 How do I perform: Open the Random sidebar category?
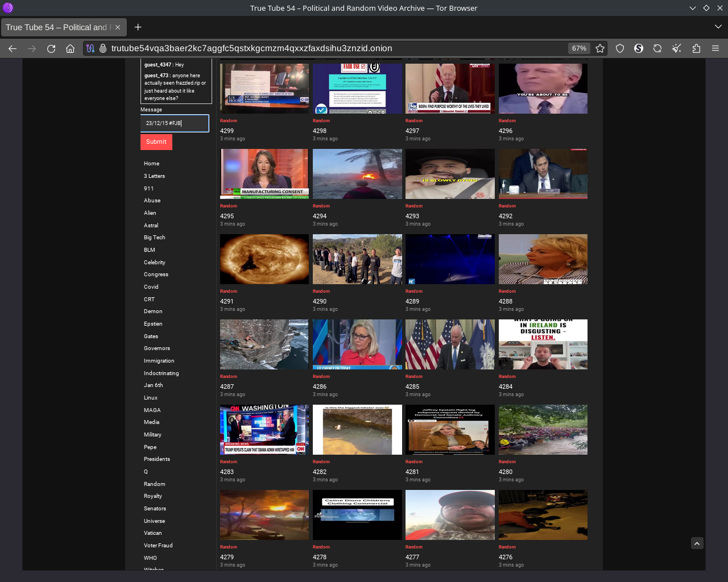coord(155,484)
